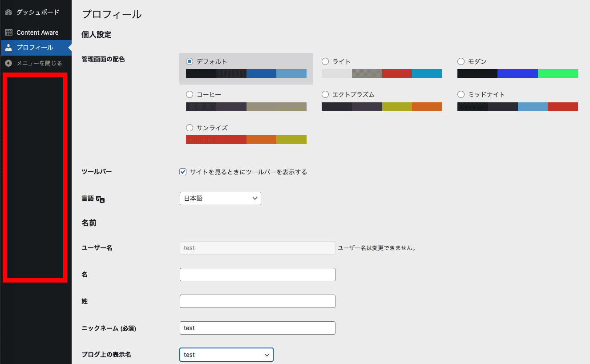Select the Profile person icon in the sidebar
This screenshot has height=364, width=590.
[8, 48]
